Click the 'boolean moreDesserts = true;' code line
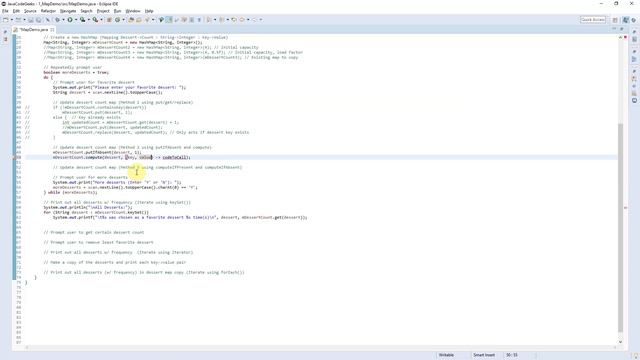640x360 pixels. pyautogui.click(x=76, y=72)
